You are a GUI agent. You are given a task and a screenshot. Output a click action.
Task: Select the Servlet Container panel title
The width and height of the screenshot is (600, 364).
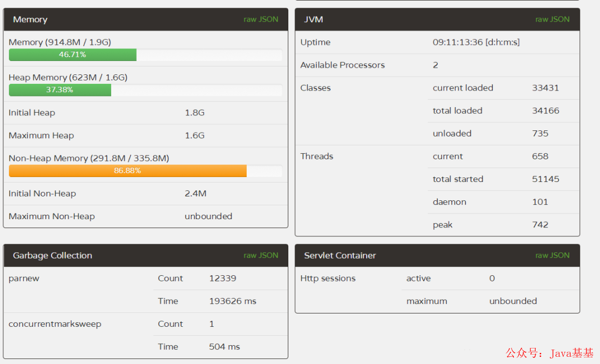tap(340, 255)
